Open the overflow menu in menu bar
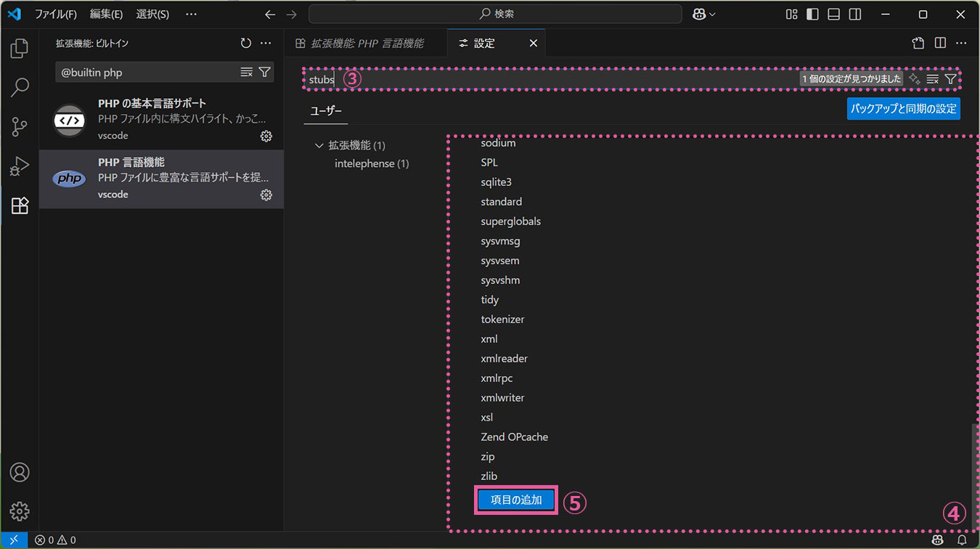Image resolution: width=980 pixels, height=549 pixels. coord(191,15)
